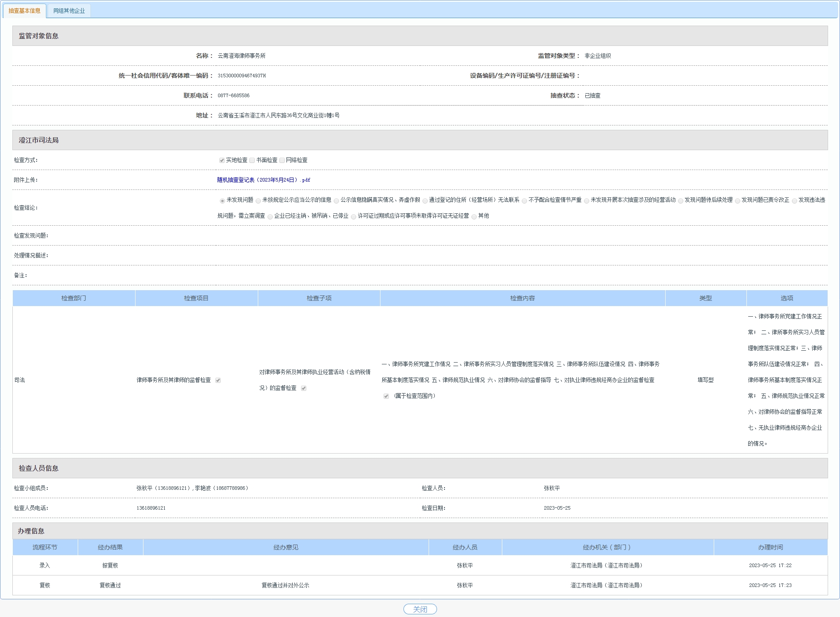
Task: Click the 报复核 result cell
Action: pyautogui.click(x=110, y=565)
